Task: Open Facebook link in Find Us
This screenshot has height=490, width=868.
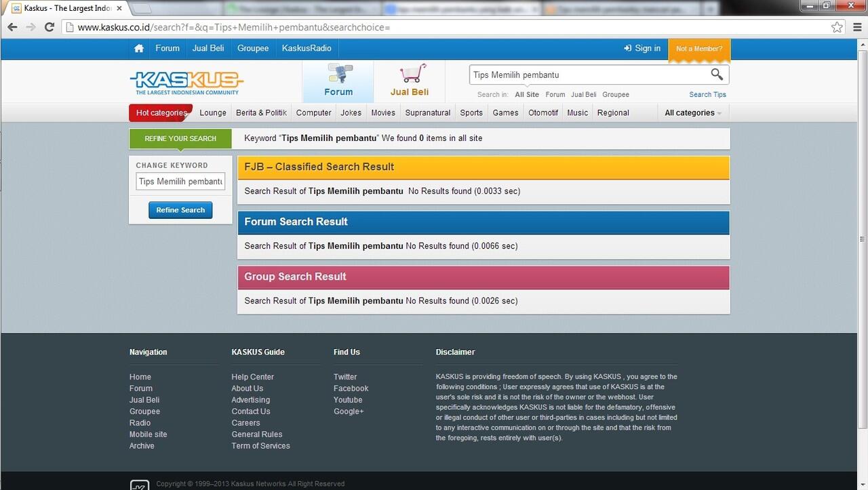Action: point(351,388)
